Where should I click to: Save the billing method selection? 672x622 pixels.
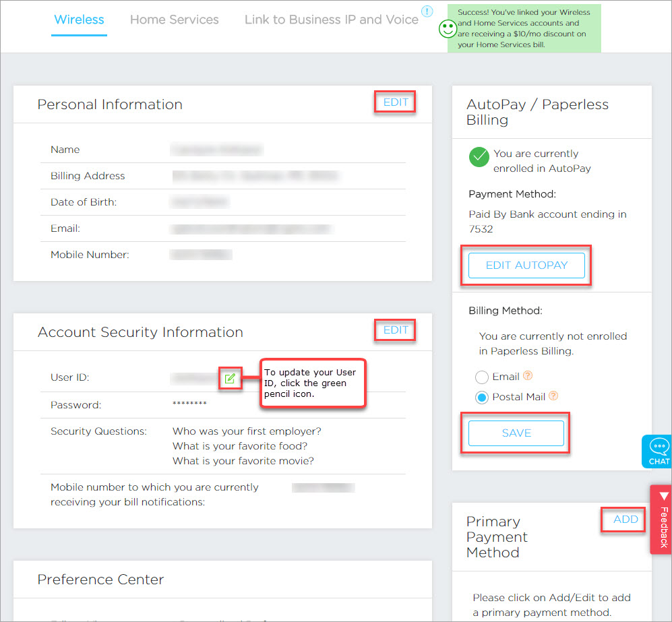516,433
